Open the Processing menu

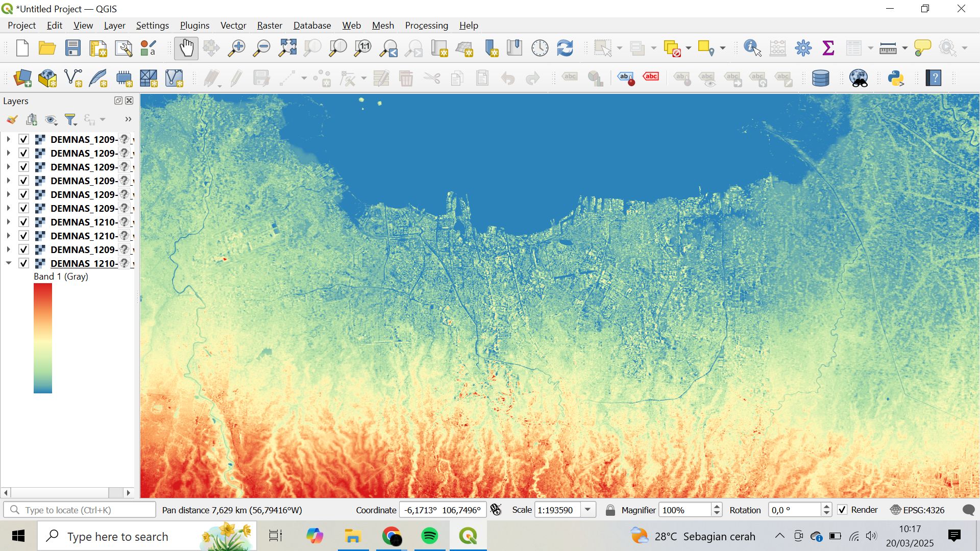pyautogui.click(x=426, y=25)
